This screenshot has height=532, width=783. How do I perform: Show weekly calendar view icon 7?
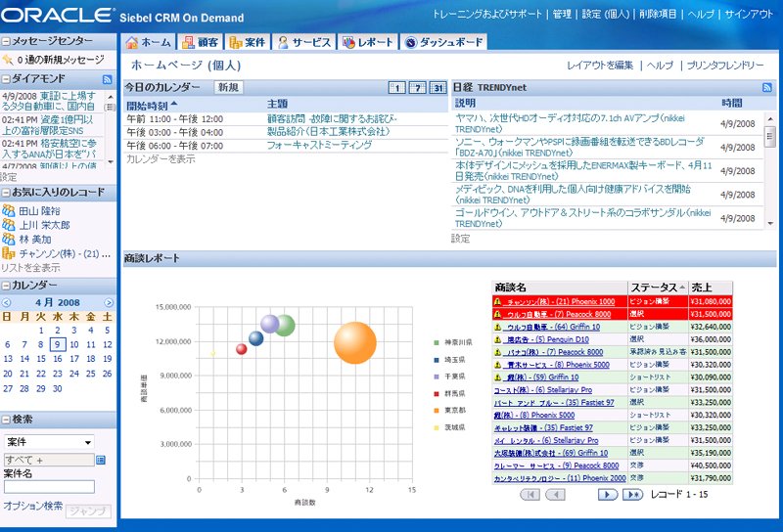pos(417,88)
